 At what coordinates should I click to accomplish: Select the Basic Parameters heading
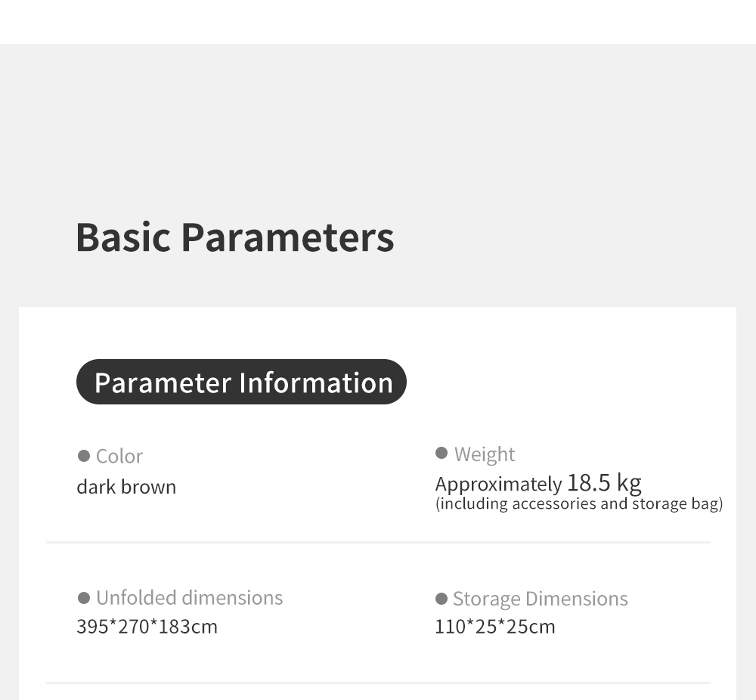click(234, 237)
